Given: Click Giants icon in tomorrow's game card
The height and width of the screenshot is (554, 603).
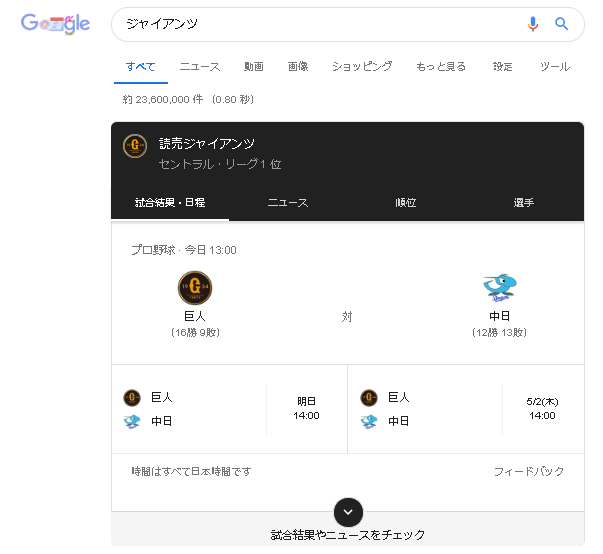Looking at the screenshot, I should click(132, 398).
